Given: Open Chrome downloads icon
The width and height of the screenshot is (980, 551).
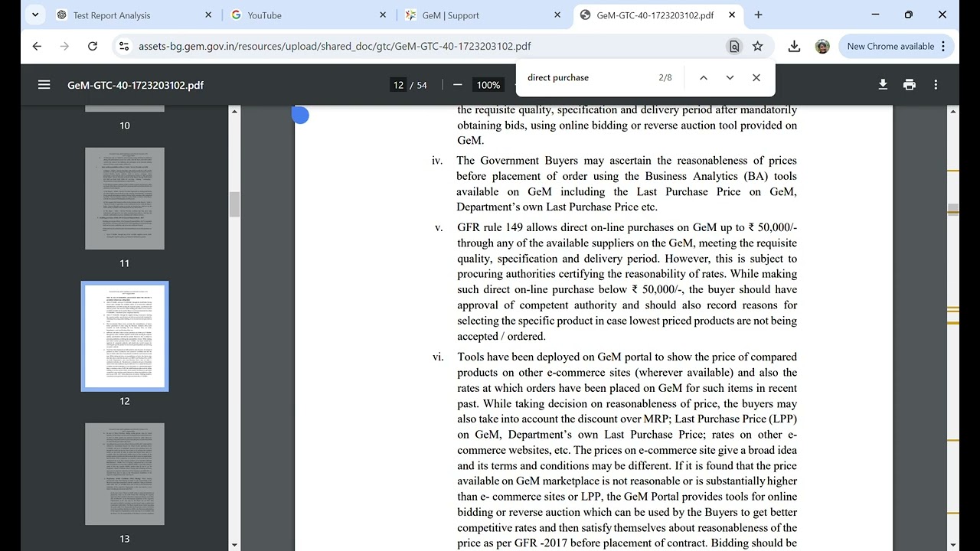Looking at the screenshot, I should coord(794,46).
